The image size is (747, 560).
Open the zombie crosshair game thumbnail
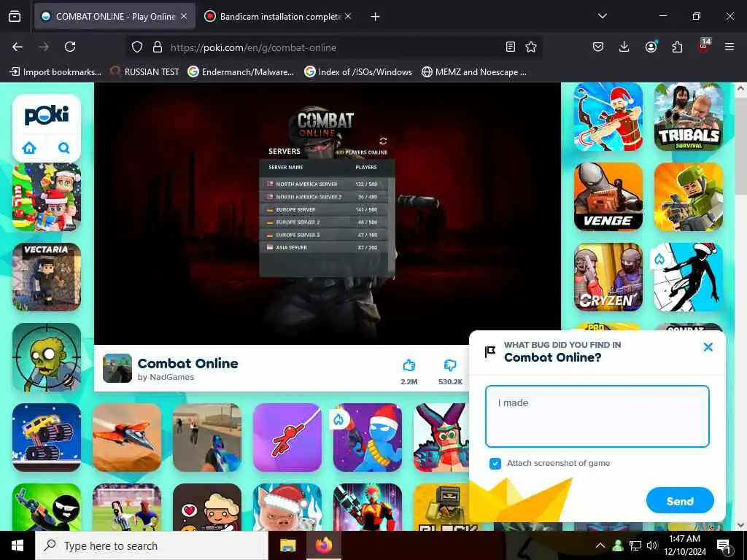coord(47,357)
